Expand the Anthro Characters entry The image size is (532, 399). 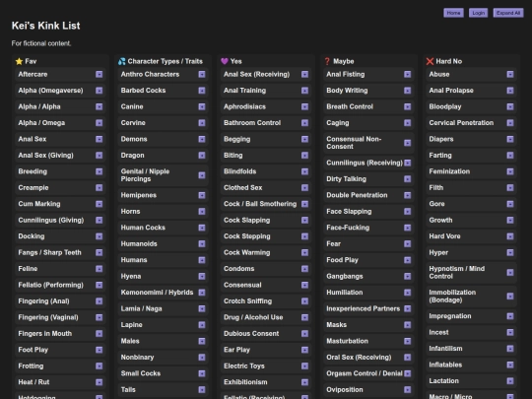pyautogui.click(x=202, y=74)
